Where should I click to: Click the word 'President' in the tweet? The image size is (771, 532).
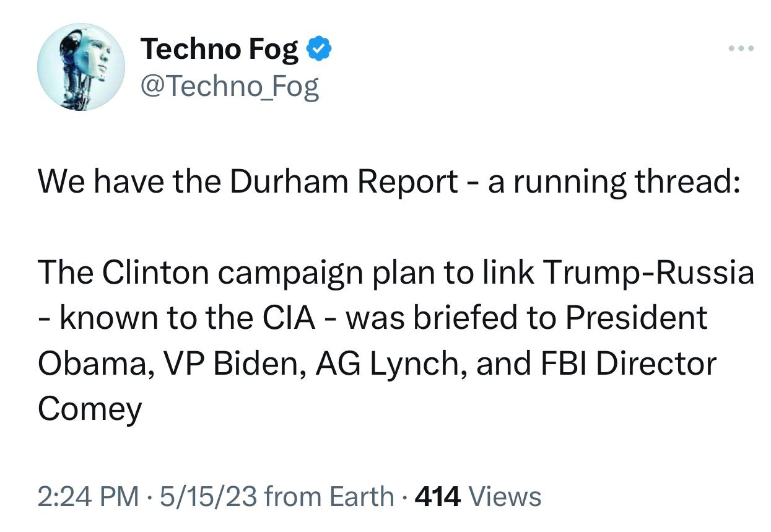pos(636,318)
